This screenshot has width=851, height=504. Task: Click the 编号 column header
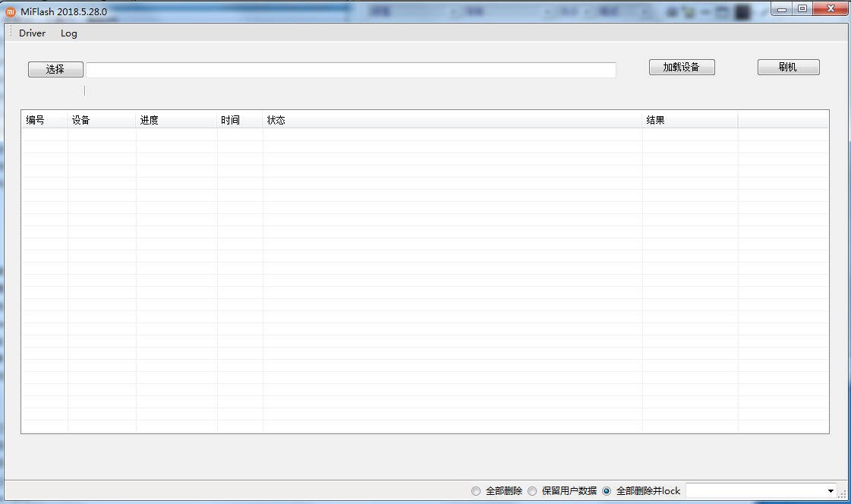[x=45, y=120]
